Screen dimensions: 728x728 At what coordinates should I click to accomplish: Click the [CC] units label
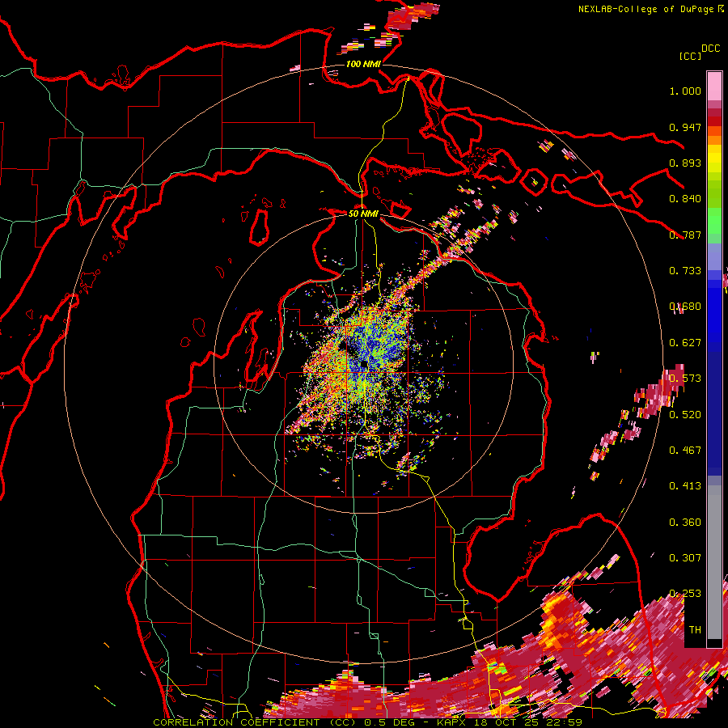(690, 56)
